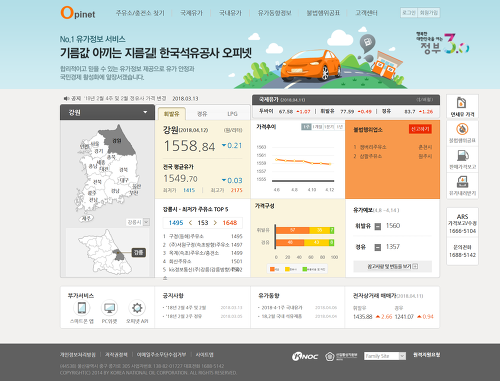Open the 불법행위공표 top menu
Image resolution: width=500 pixels, height=381 pixels.
[x=323, y=13]
